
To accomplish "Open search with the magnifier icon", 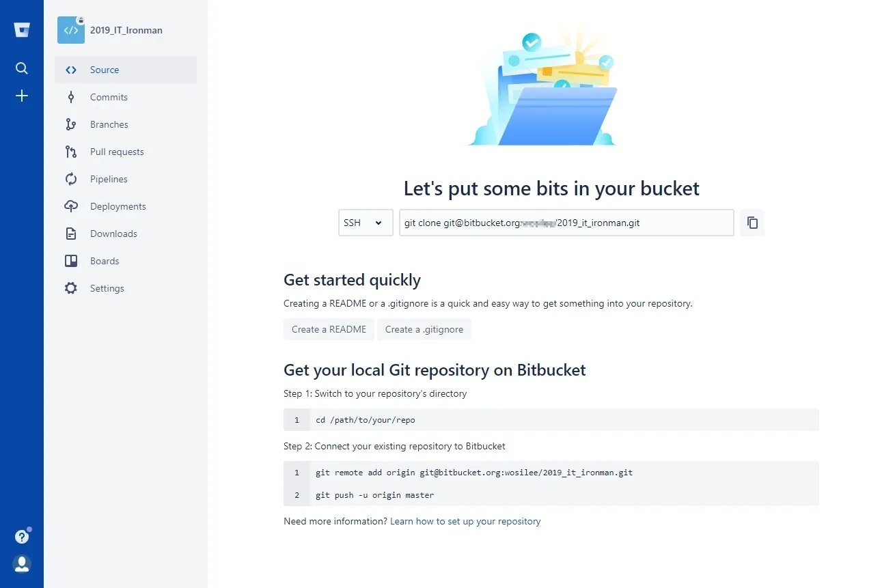I will point(22,68).
